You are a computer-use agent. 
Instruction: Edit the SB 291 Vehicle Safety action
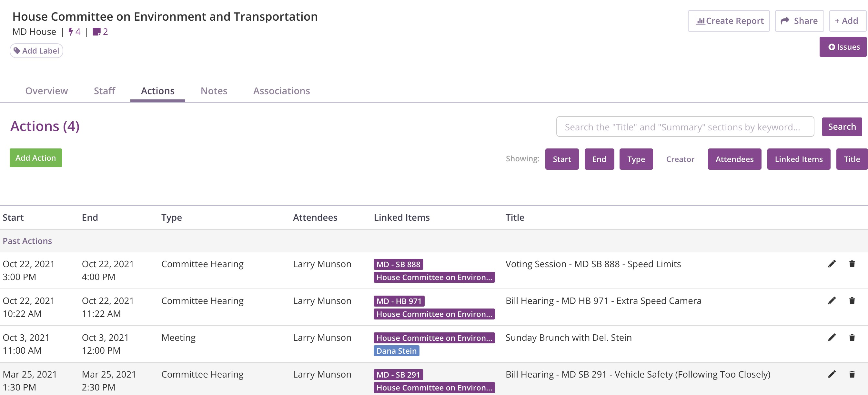(x=832, y=374)
